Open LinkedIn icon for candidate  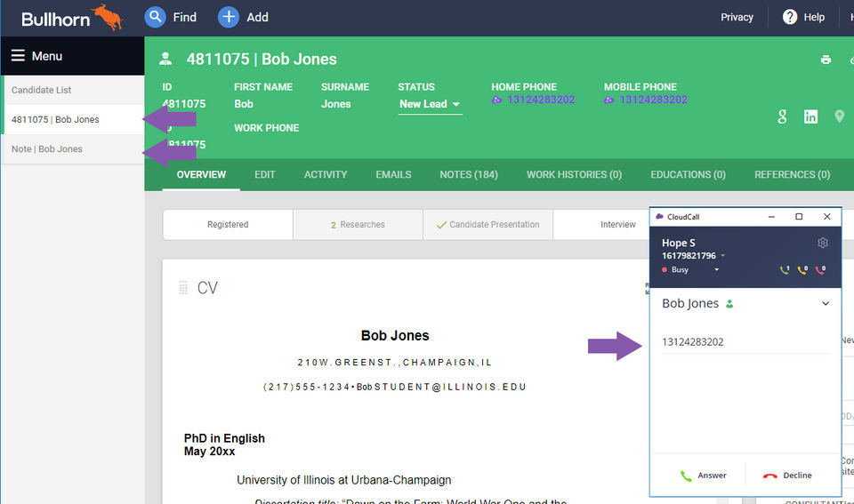(x=810, y=116)
